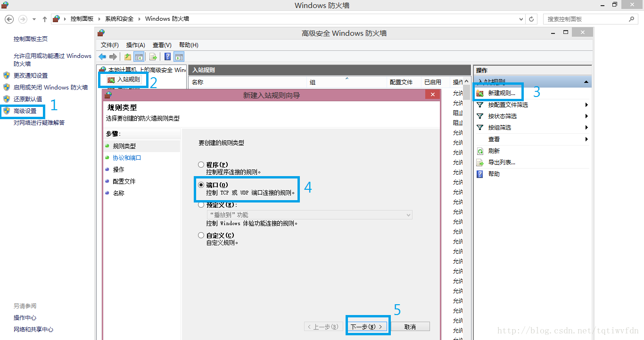Select the 自定义(C) rule type radio button
This screenshot has width=644, height=340.
pos(201,235)
